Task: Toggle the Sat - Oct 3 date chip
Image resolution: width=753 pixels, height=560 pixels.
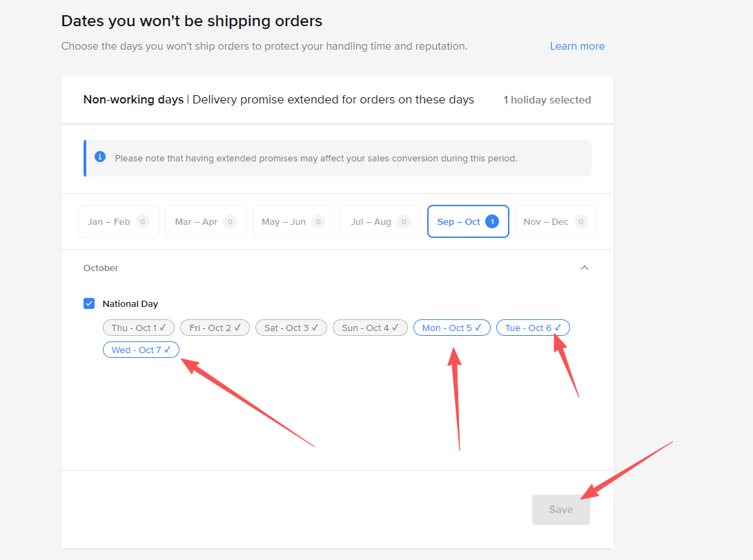Action: tap(291, 328)
